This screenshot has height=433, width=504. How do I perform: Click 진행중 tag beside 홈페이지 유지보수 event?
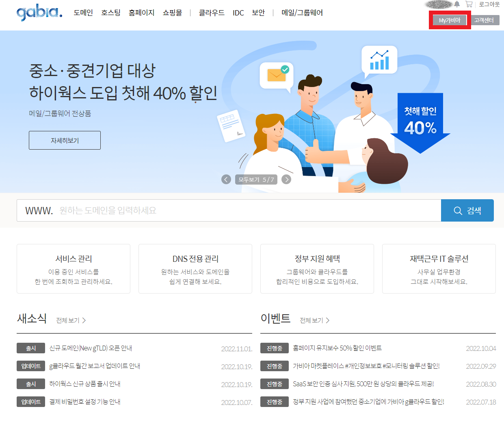pyautogui.click(x=275, y=348)
